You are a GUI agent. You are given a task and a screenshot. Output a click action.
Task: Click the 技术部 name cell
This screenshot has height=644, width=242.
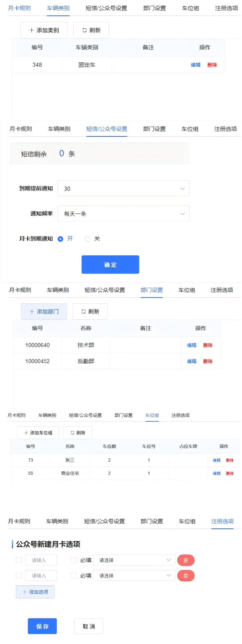click(x=86, y=345)
